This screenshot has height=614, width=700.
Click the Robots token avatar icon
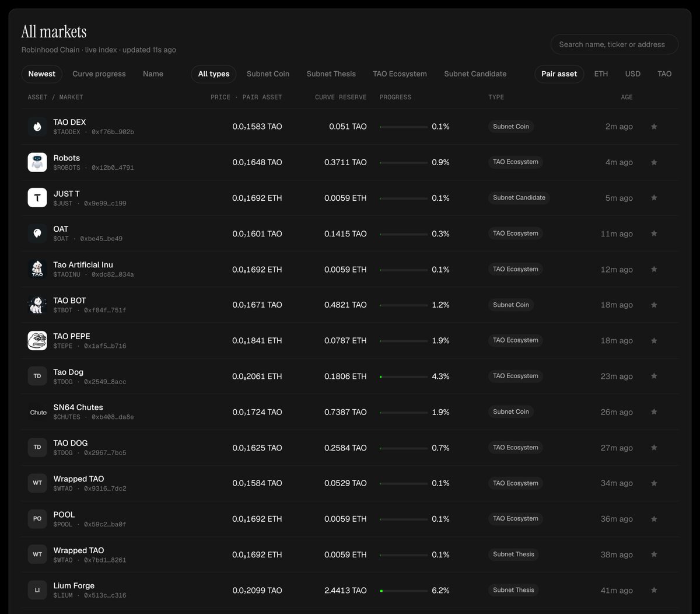37,162
